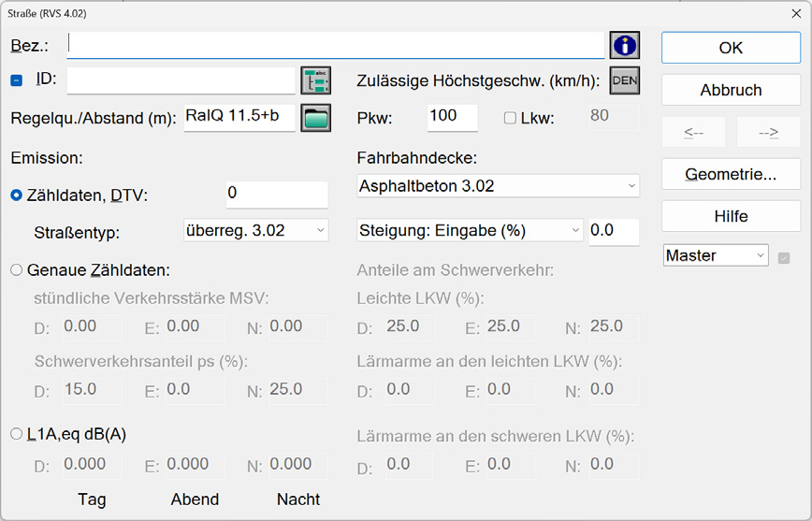Click Schwerverkehrsanteil D field showing 15.0
The height and width of the screenshot is (521, 812).
93,390
